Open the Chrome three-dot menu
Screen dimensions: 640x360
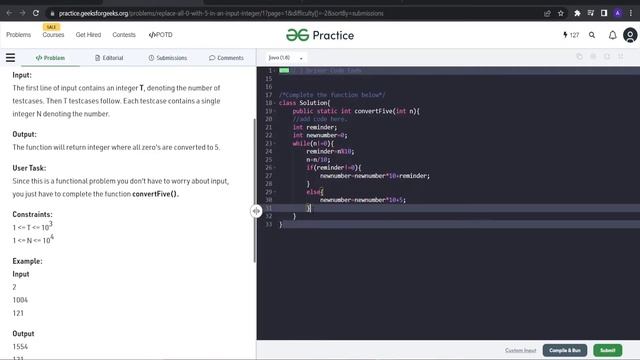pyautogui.click(x=631, y=13)
